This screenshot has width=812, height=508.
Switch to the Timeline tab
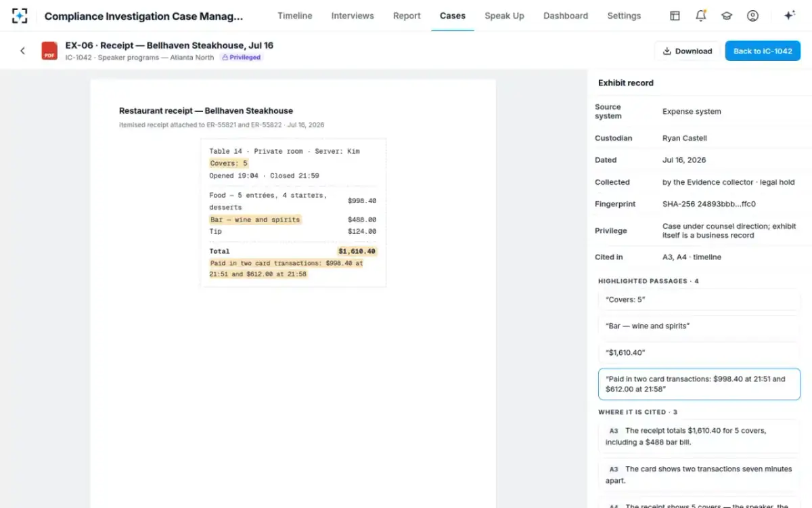tap(295, 16)
